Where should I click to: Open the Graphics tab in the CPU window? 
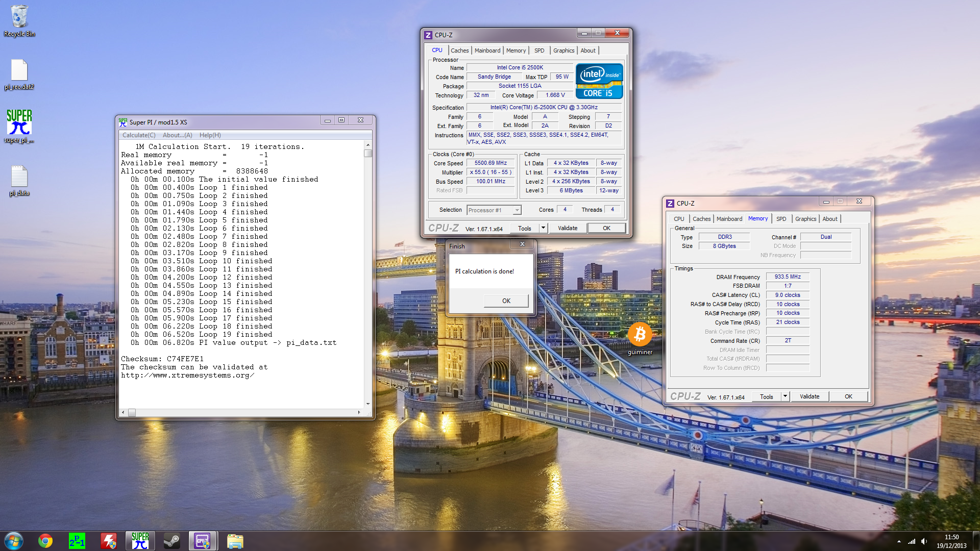pyautogui.click(x=564, y=51)
